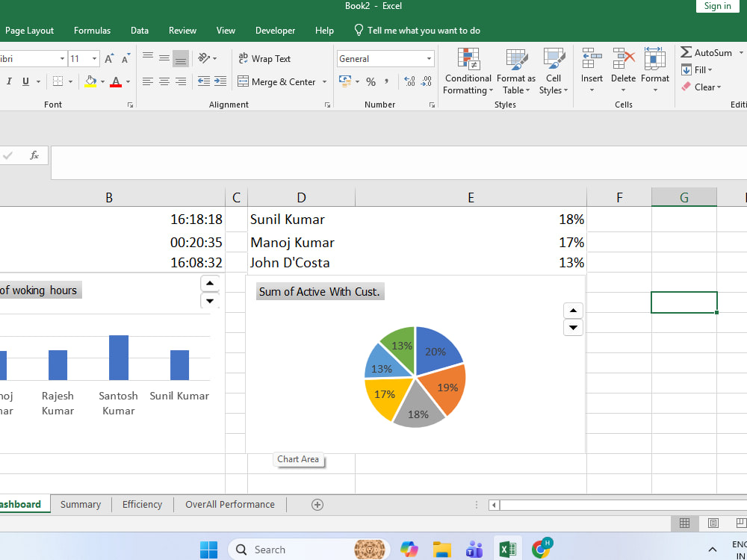This screenshot has height=560, width=747.
Task: Open the fill color dropdown arrow
Action: tap(102, 82)
